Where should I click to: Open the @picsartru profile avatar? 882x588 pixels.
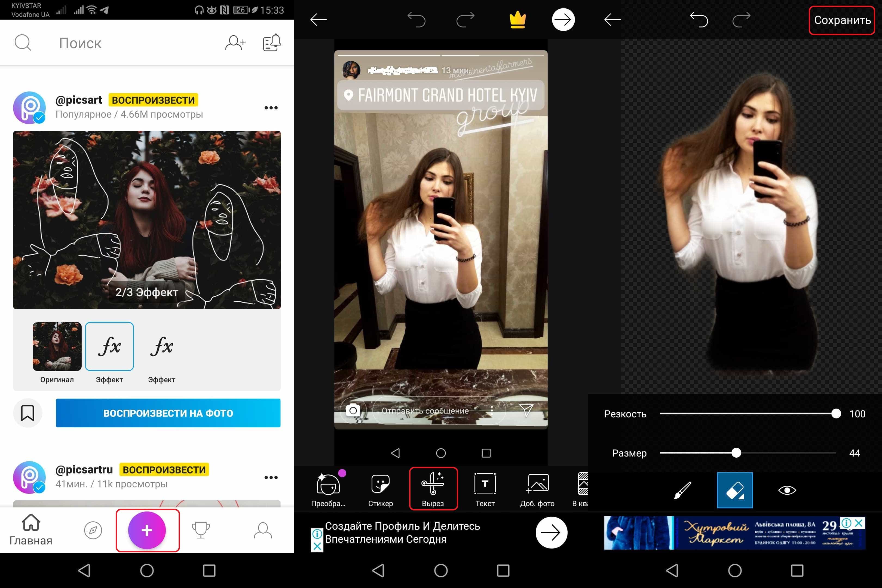click(30, 477)
